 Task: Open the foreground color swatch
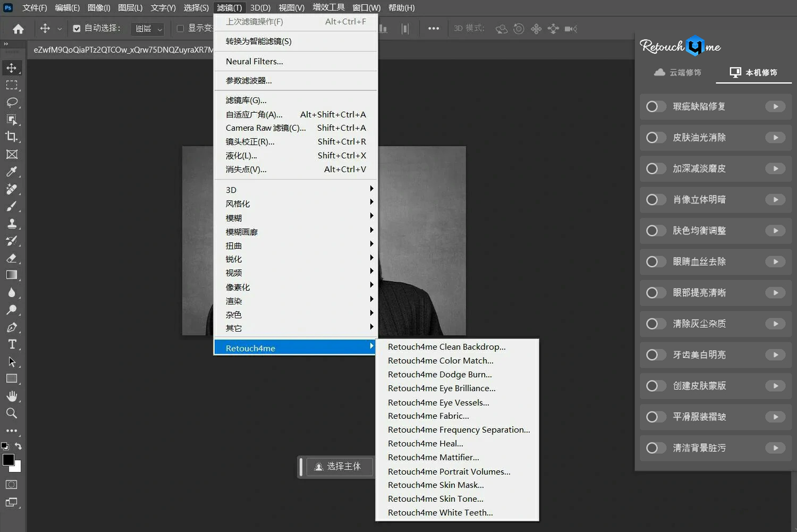point(8,460)
